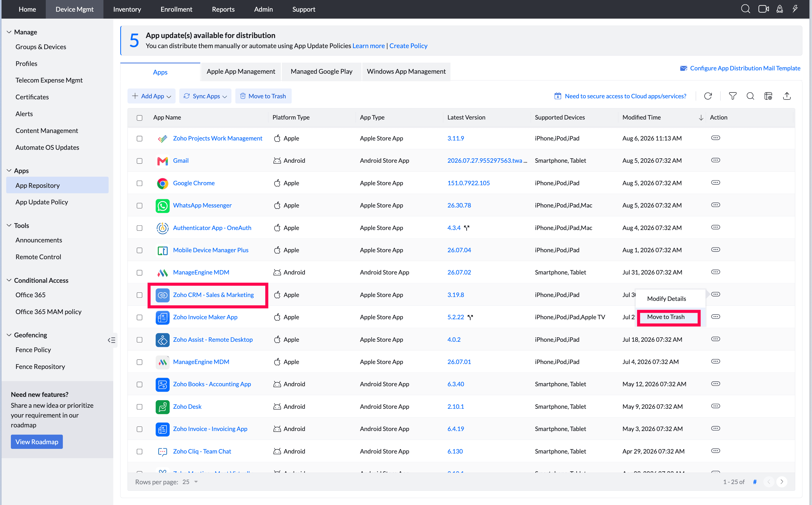This screenshot has width=812, height=505.
Task: Select the WhatsApp Messenger checkbox
Action: (139, 206)
